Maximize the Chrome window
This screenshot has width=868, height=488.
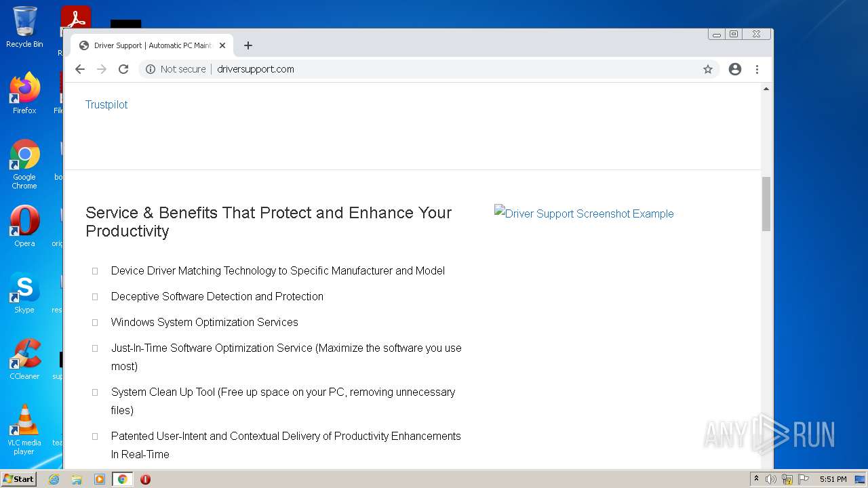pos(734,34)
